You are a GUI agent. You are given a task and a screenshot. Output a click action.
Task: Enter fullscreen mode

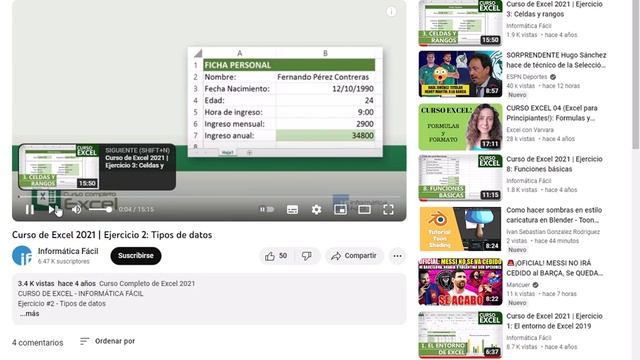[x=389, y=210]
